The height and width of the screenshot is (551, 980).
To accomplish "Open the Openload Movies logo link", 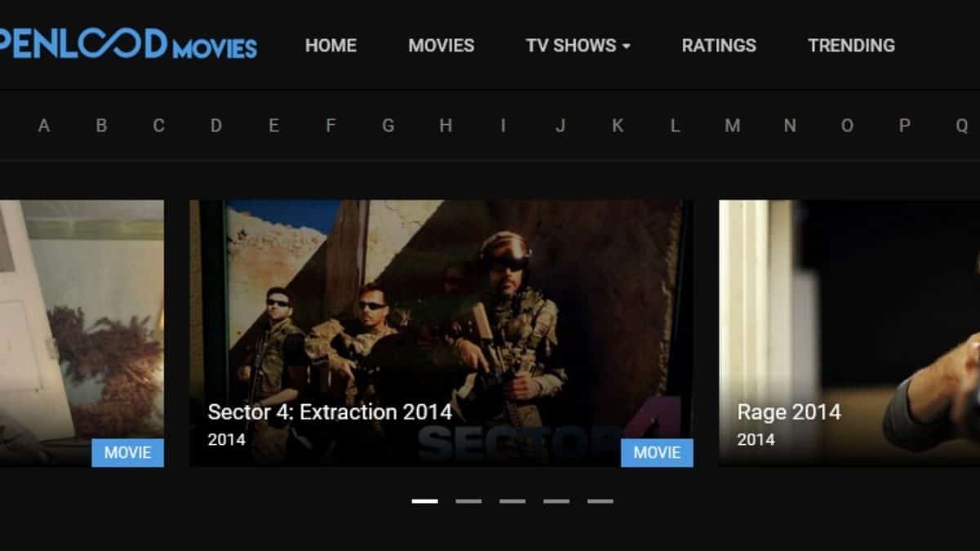I will coord(128,44).
